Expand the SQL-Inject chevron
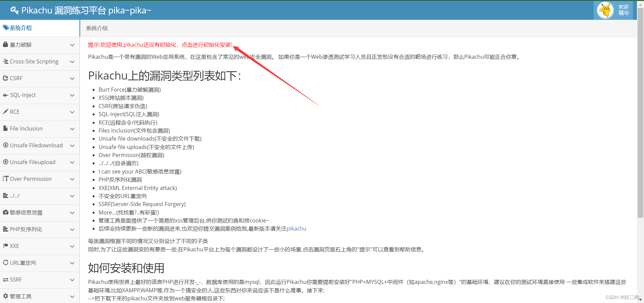The height and width of the screenshot is (303, 644). point(72,95)
